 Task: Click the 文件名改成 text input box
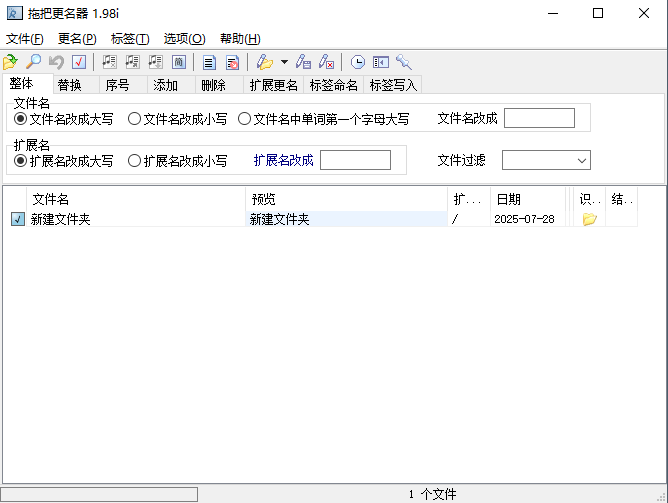click(x=539, y=118)
